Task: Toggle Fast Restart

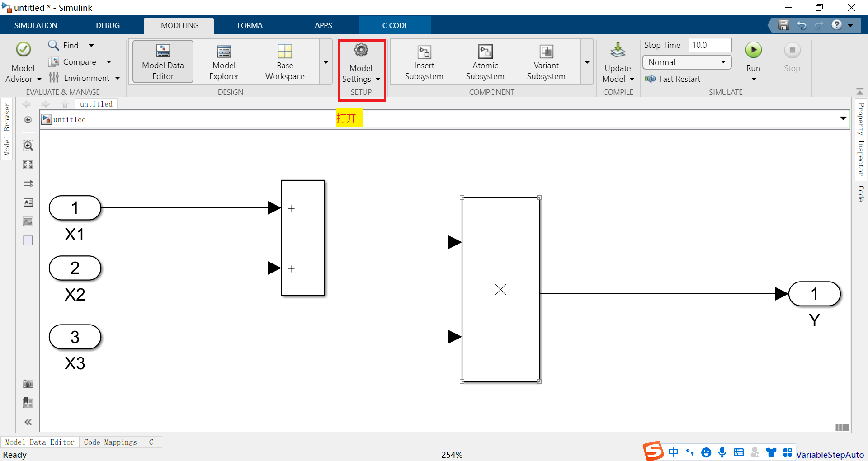Action: click(x=673, y=79)
